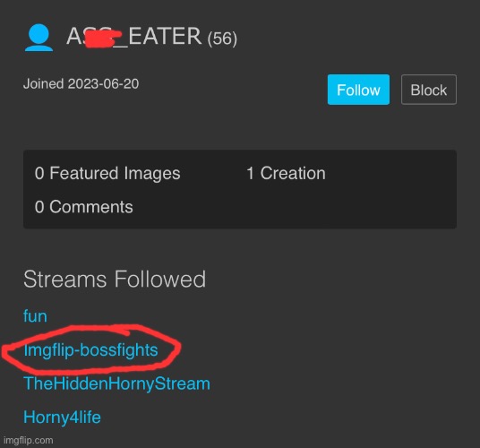Open the fun stream link

click(x=35, y=315)
